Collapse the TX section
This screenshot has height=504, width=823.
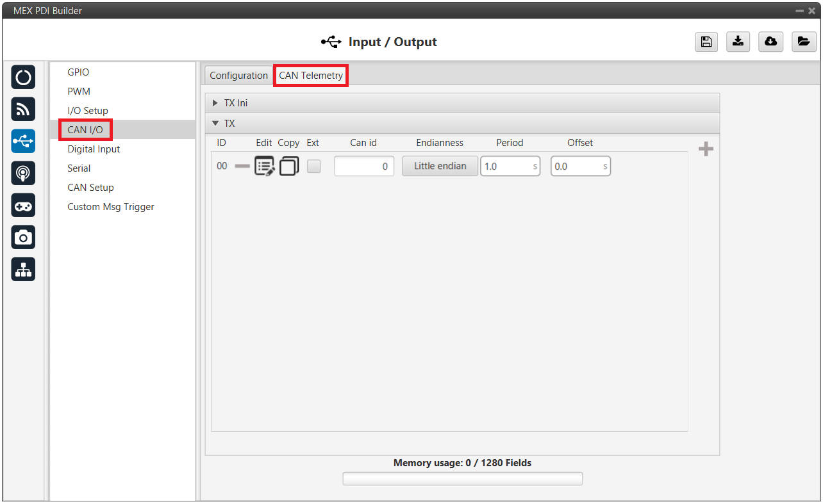(x=229, y=124)
